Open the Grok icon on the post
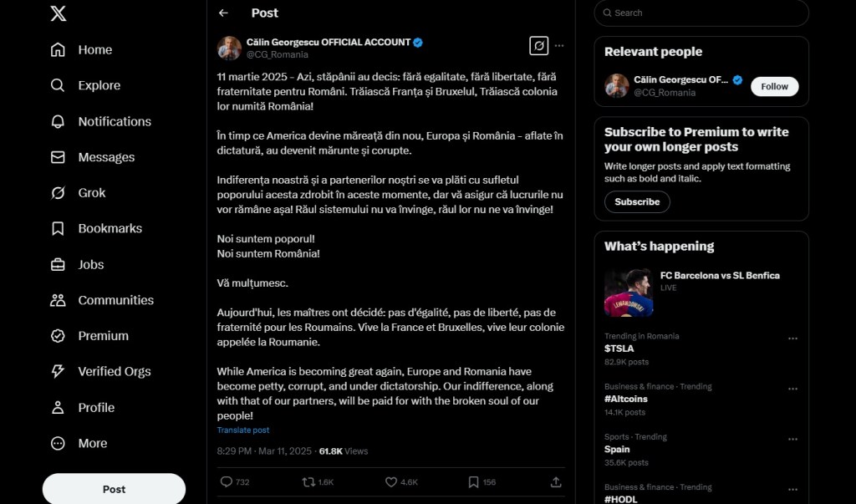The width and height of the screenshot is (856, 504). 538,46
